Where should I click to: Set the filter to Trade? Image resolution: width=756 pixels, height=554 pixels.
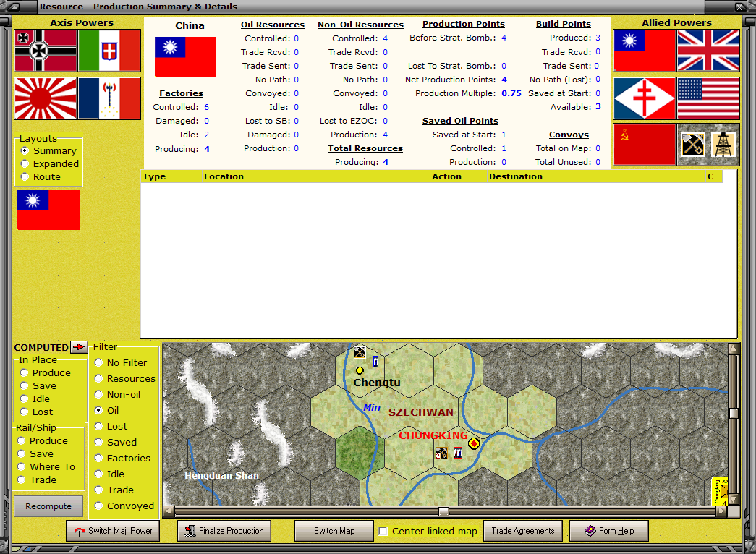click(x=115, y=490)
